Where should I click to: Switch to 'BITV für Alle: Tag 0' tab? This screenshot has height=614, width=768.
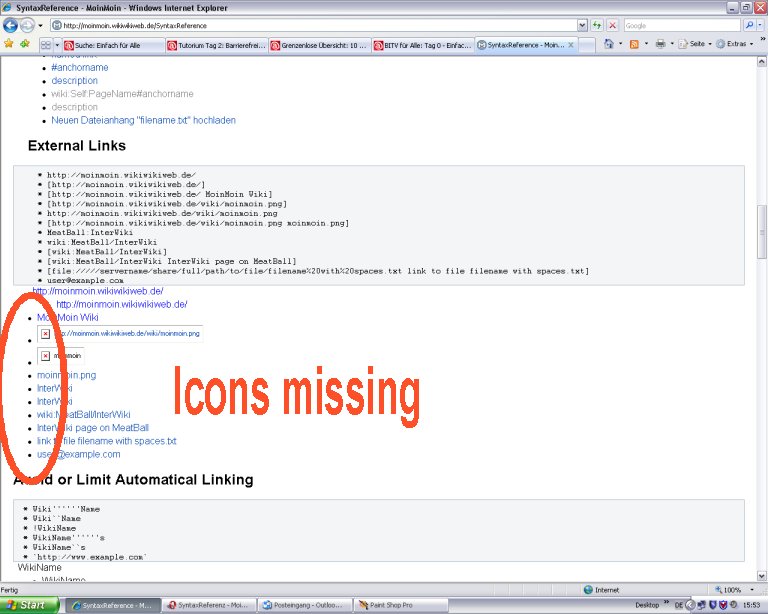coord(423,45)
